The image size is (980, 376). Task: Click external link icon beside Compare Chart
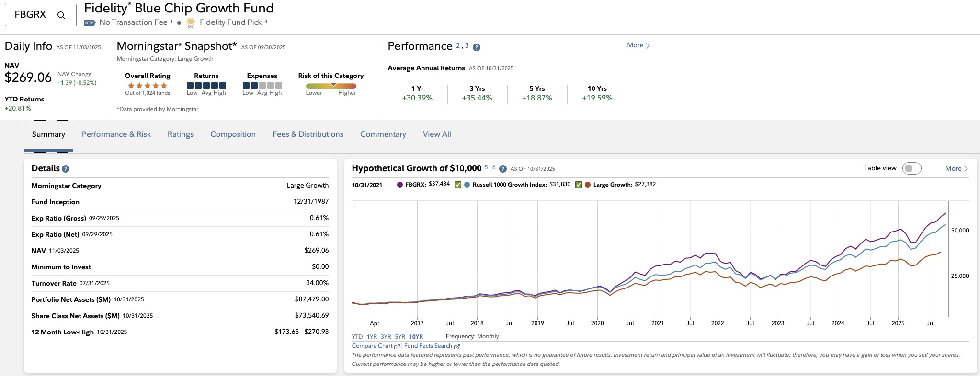click(397, 346)
